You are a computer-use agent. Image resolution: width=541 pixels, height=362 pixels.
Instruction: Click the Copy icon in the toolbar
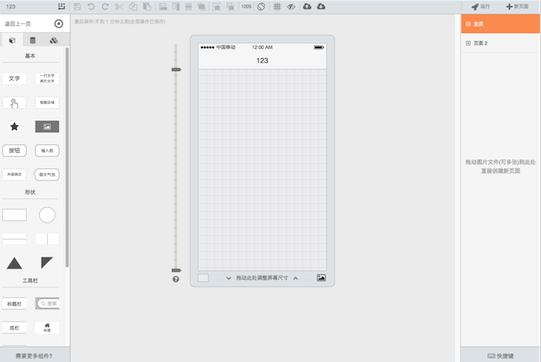(133, 7)
